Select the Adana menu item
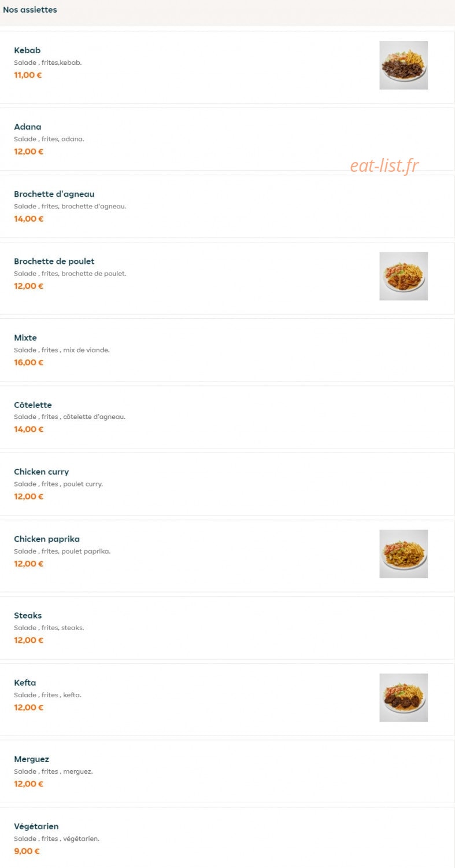Image resolution: width=455 pixels, height=868 pixels. [227, 139]
